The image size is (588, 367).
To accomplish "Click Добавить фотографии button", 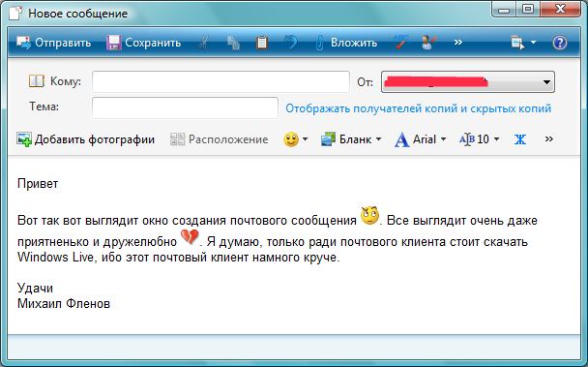I will tap(85, 139).
